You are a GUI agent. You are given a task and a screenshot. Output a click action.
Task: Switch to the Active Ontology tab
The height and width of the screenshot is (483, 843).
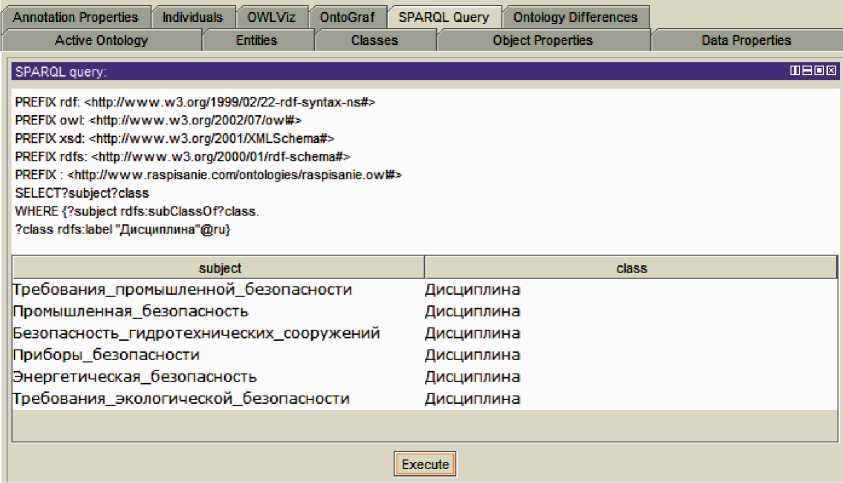pos(101,40)
